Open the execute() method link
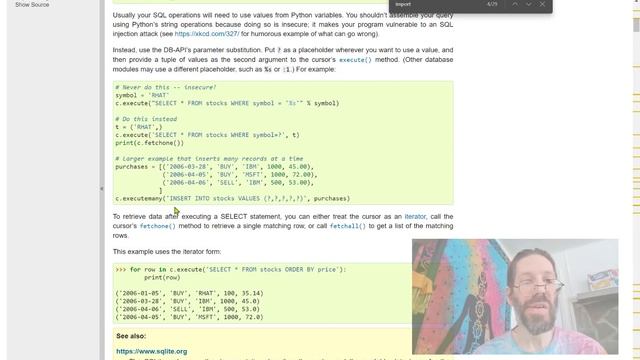This screenshot has height=360, width=640. point(355,60)
